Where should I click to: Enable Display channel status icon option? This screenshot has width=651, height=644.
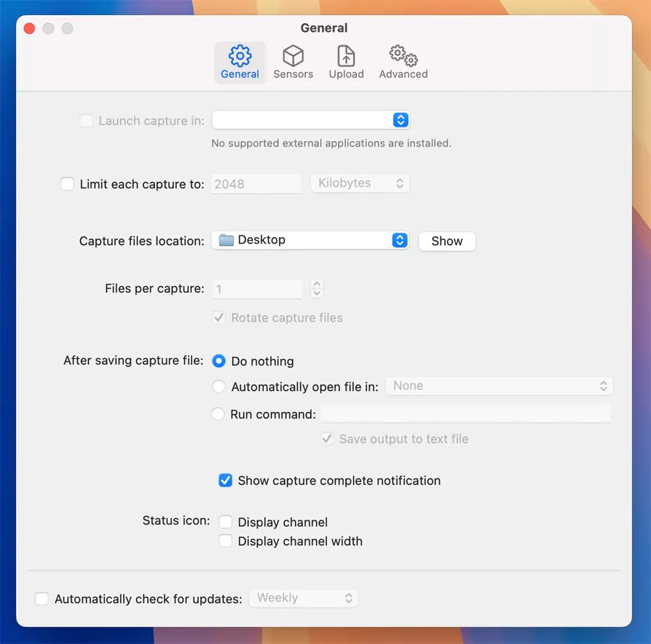coord(226,522)
